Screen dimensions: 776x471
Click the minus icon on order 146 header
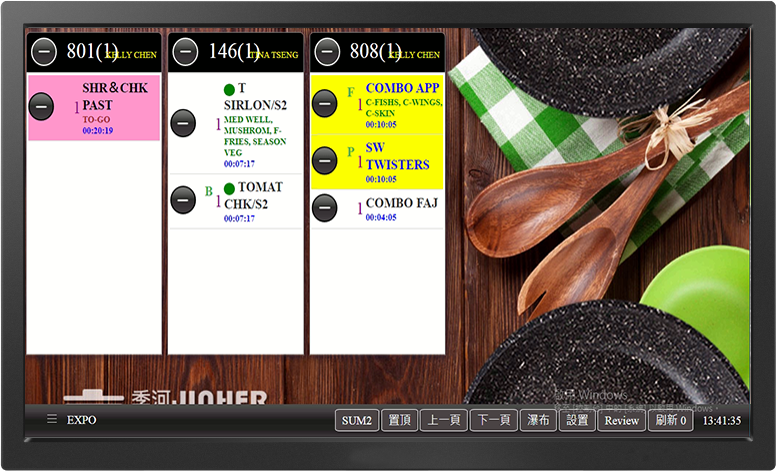(x=186, y=52)
